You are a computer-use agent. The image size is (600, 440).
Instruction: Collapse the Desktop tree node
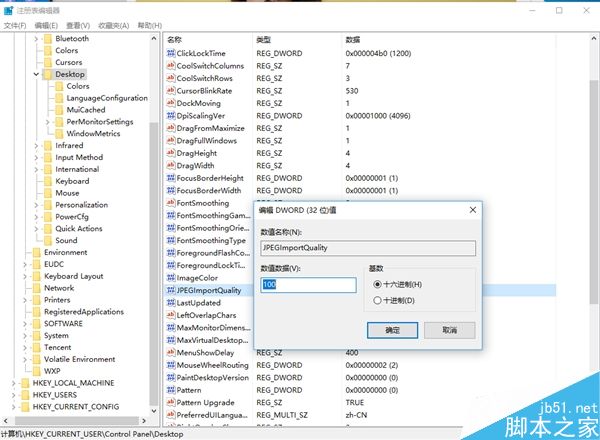click(x=36, y=74)
